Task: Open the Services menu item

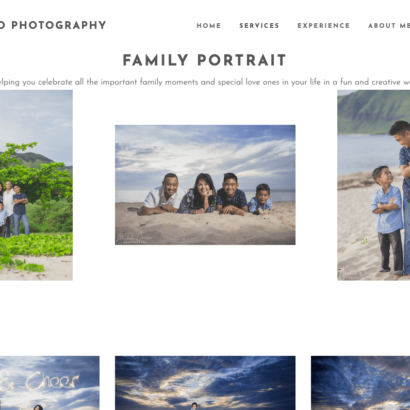Action: 259,26
